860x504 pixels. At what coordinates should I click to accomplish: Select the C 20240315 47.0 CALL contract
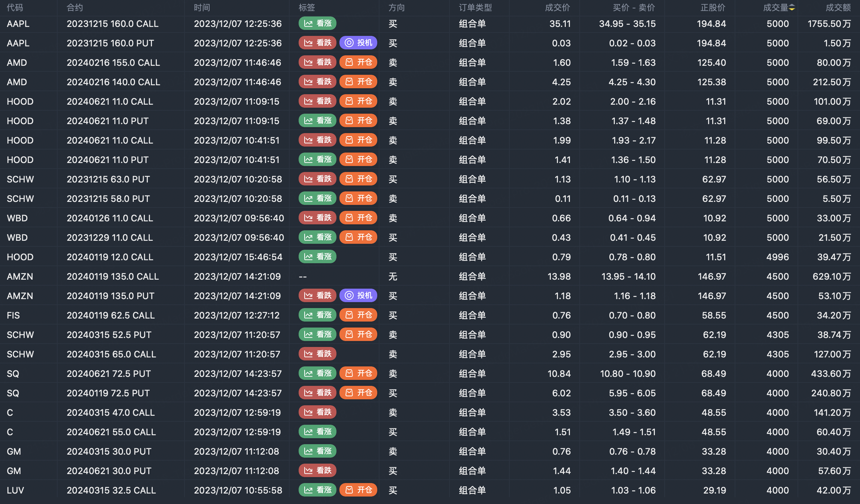pyautogui.click(x=110, y=412)
